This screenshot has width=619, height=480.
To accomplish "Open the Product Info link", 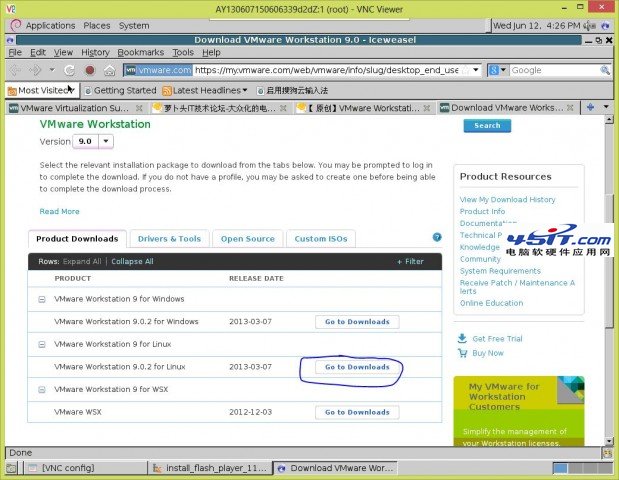I will point(482,212).
